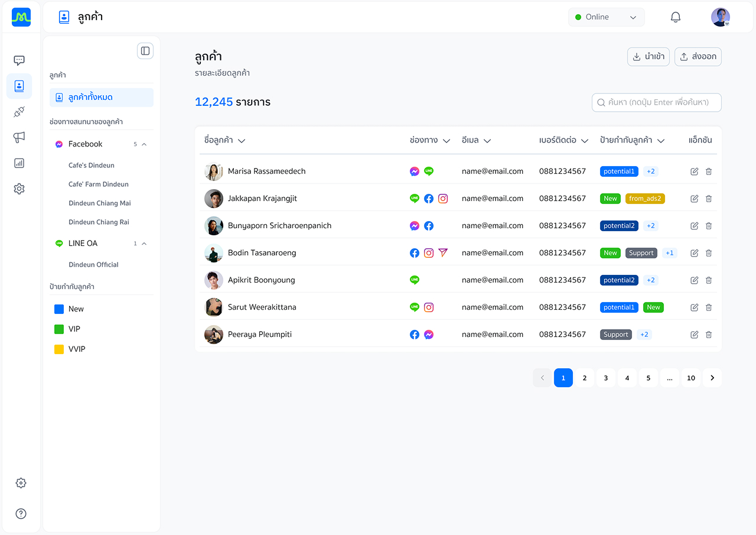Image resolution: width=756 pixels, height=535 pixels.
Task: Click the pagination ellipsis button
Action: click(x=670, y=378)
